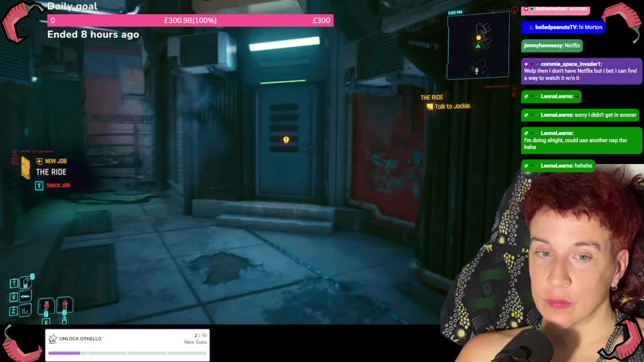
Task: Click the UNLOCK OTHELLO goal title
Action: [80, 339]
